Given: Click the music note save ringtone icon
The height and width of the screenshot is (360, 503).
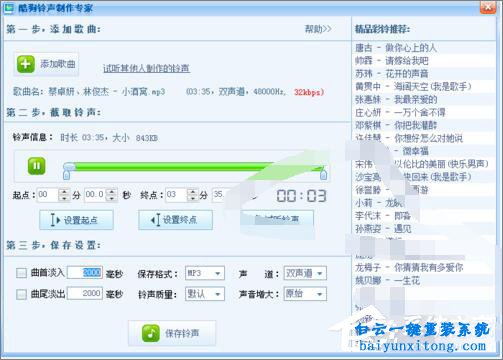Looking at the screenshot, I should pos(151,333).
